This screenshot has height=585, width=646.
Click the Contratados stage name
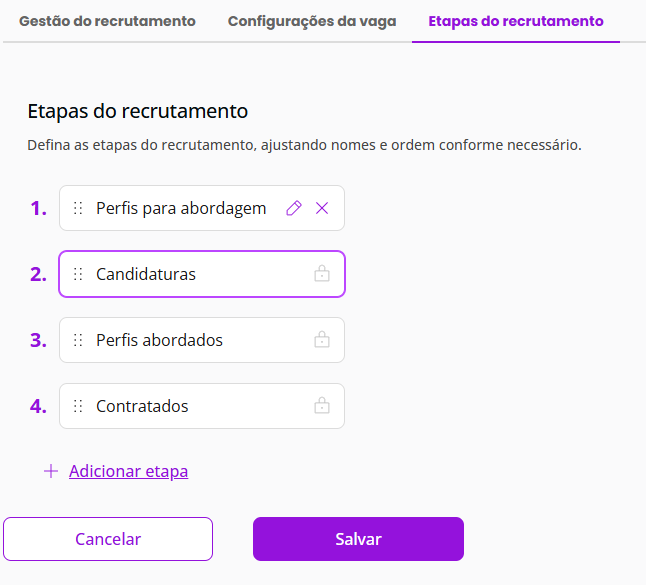(x=142, y=406)
